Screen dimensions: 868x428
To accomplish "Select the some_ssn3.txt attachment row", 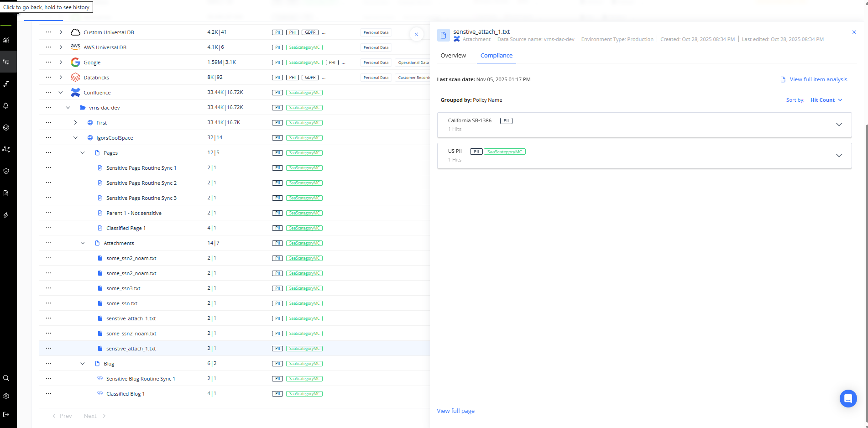I will [123, 288].
